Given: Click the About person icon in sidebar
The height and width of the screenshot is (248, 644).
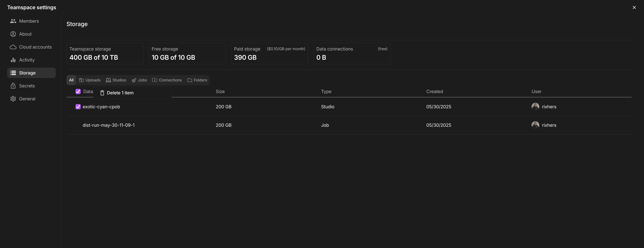Looking at the screenshot, I should (x=13, y=34).
